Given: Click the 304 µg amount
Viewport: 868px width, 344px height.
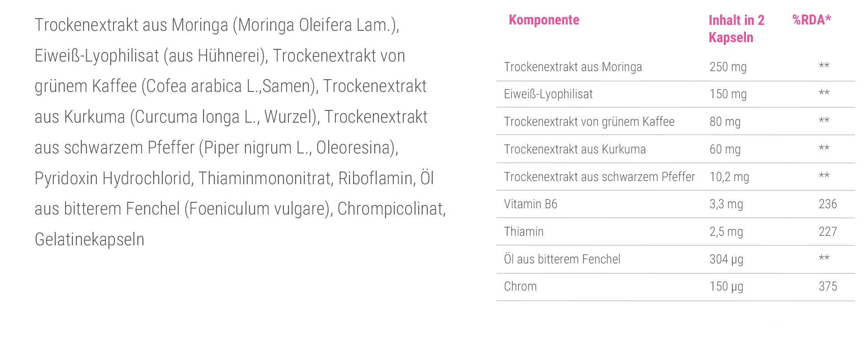Looking at the screenshot, I should [726, 259].
